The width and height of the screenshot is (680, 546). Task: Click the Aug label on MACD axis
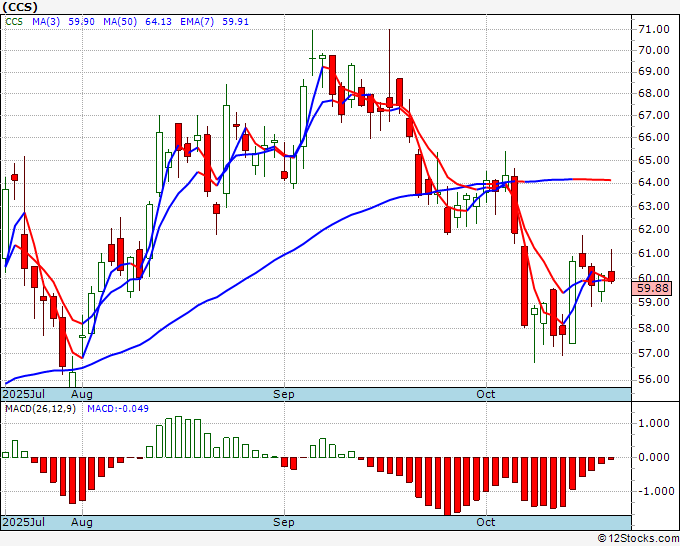[82, 522]
